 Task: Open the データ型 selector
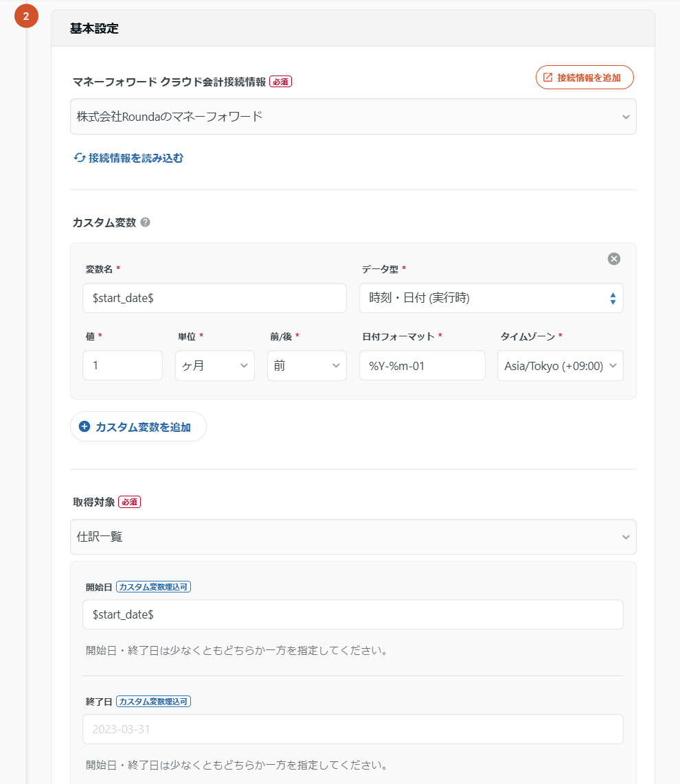tap(491, 298)
